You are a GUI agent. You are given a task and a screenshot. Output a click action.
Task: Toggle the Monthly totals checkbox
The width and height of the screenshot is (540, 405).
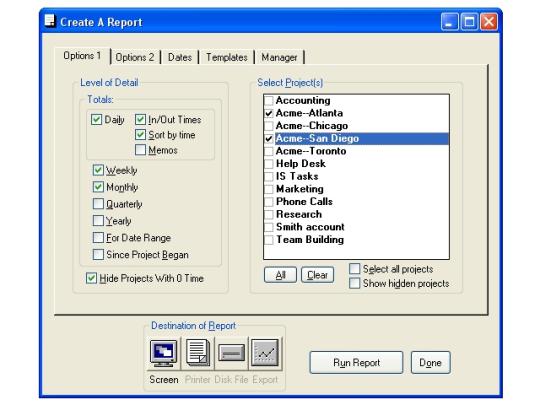tap(98, 187)
